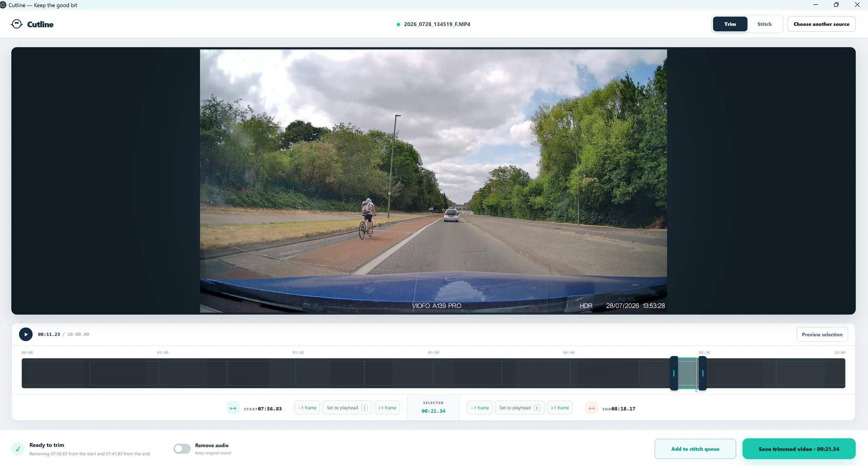
Task: Move end back with −1 frame
Action: pos(480,407)
